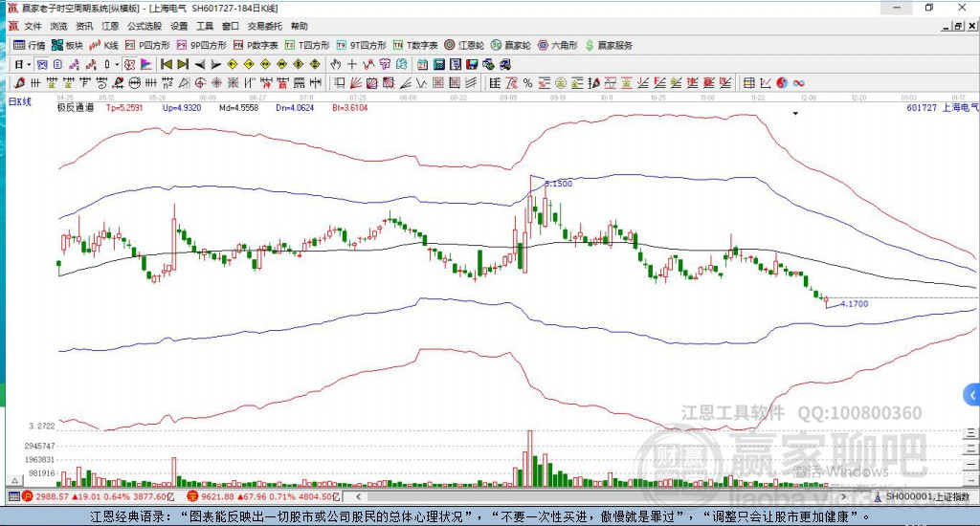
Task: Jump to last bar icon
Action: point(183,64)
